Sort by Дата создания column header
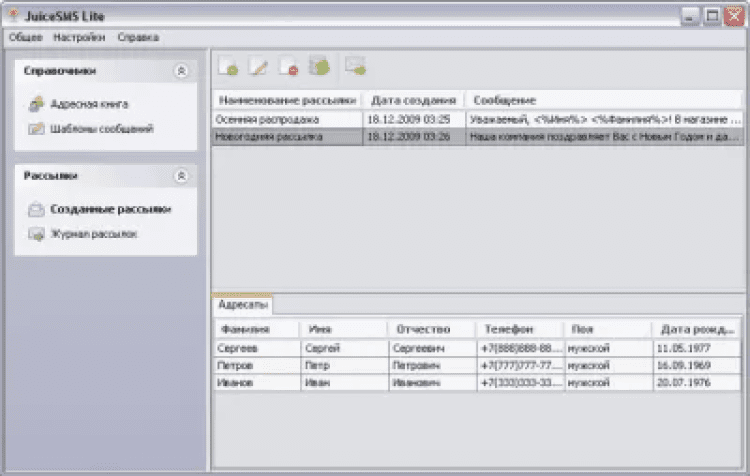The width and height of the screenshot is (750, 476). tap(414, 100)
